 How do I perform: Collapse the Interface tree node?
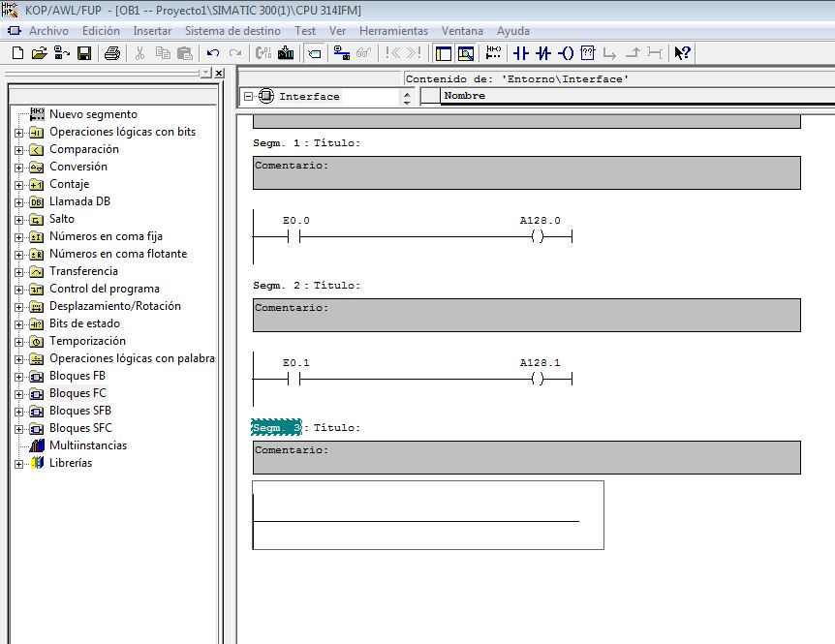(248, 97)
